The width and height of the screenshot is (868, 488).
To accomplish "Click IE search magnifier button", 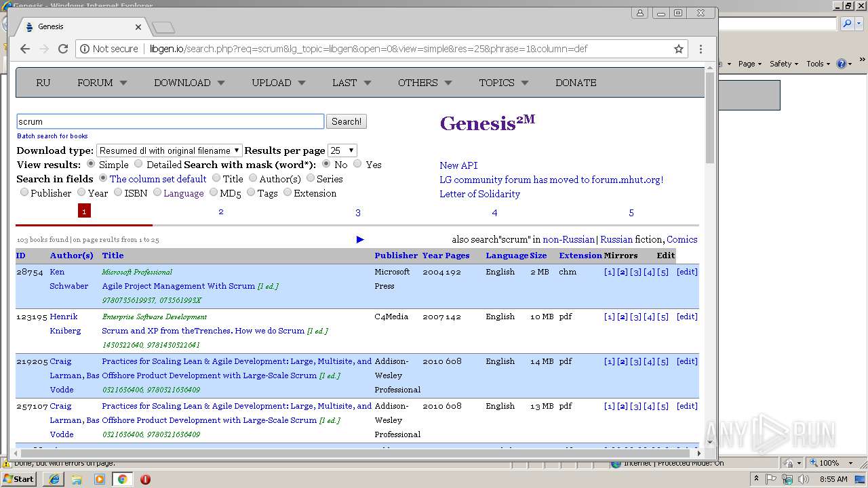I will point(847,24).
